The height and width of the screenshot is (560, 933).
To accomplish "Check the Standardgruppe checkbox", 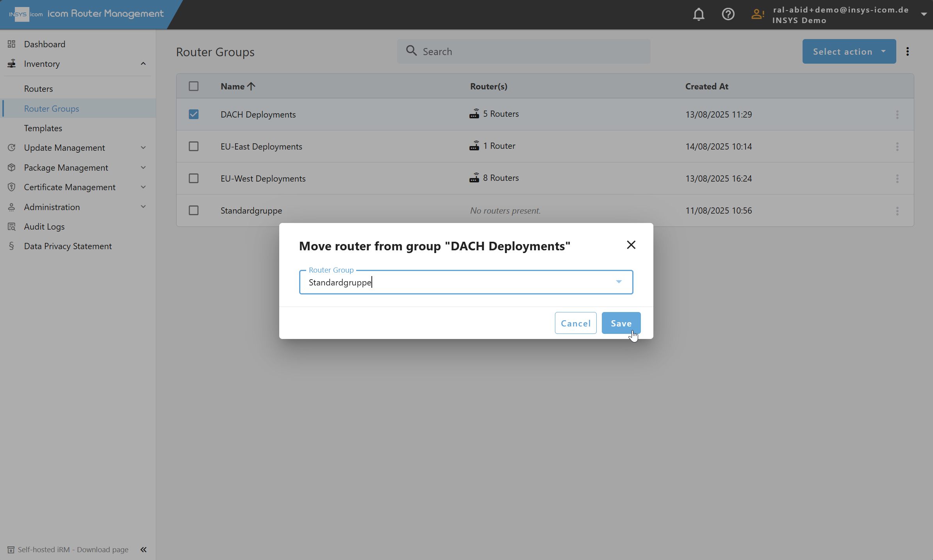I will (194, 210).
